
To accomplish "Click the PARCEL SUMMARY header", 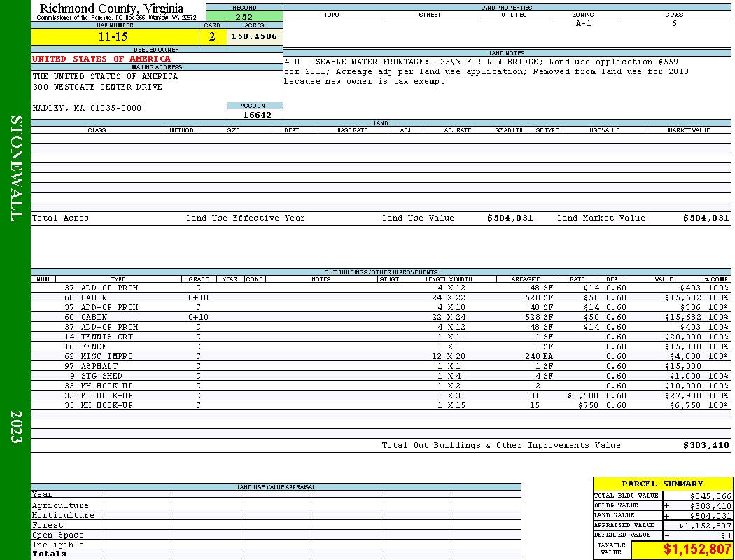I will point(662,484).
